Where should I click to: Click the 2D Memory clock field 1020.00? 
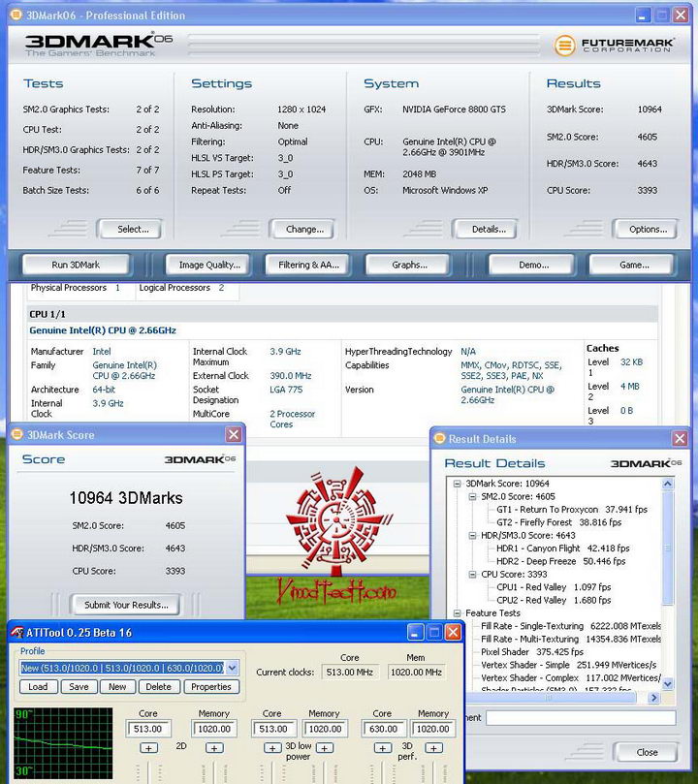[214, 729]
